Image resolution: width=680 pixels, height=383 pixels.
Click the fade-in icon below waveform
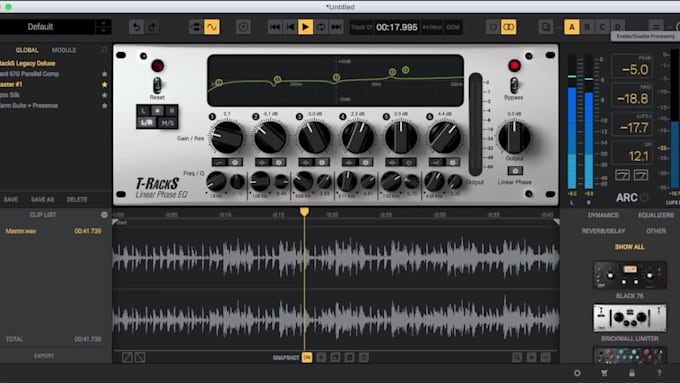tap(127, 357)
